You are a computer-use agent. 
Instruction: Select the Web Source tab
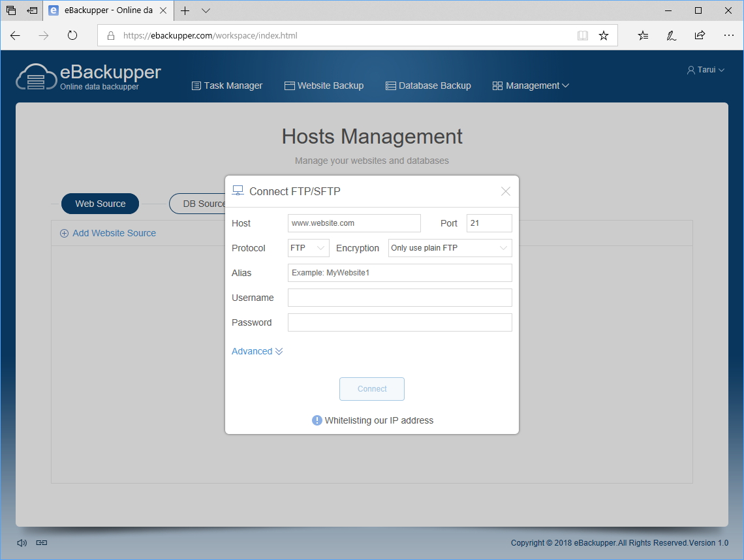click(x=100, y=204)
